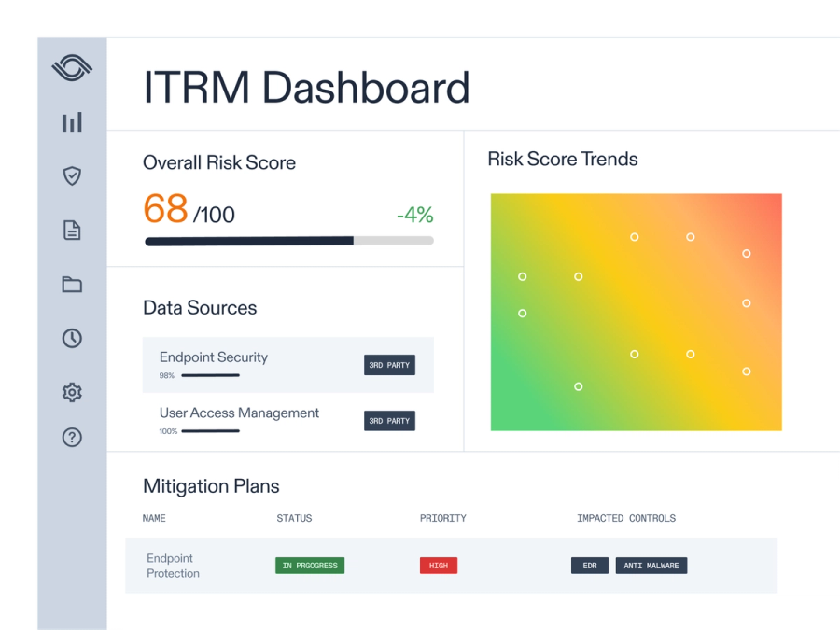Open the reports document icon
The height and width of the screenshot is (630, 840).
point(72,230)
